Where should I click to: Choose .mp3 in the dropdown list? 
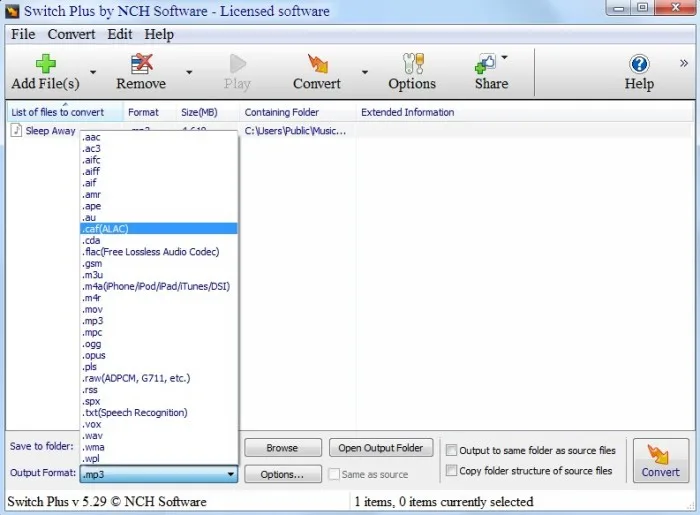pyautogui.click(x=159, y=321)
